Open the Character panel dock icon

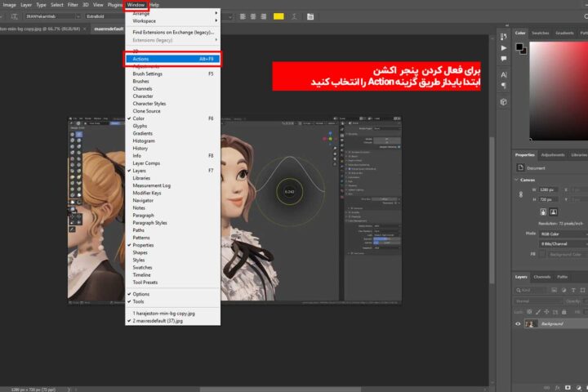click(x=504, y=74)
